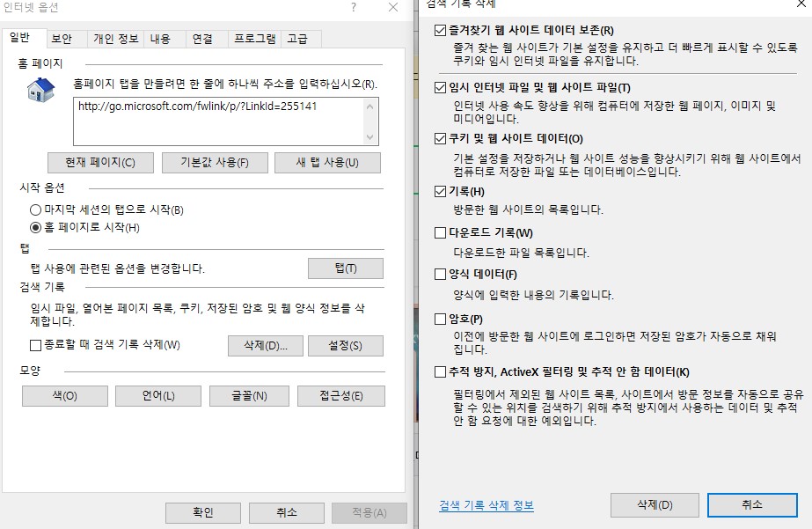Click the URL box scroll up arrow
This screenshot has height=529, width=812.
[369, 107]
